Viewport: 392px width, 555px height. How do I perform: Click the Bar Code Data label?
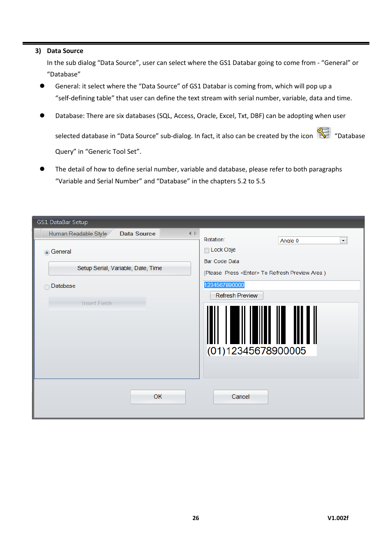[221, 261]
